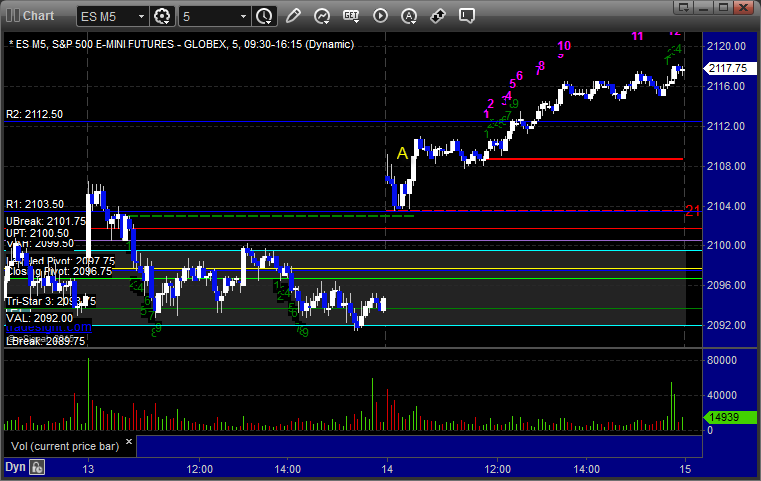Open the GET tools menu
This screenshot has height=481, width=761.
coord(351,16)
